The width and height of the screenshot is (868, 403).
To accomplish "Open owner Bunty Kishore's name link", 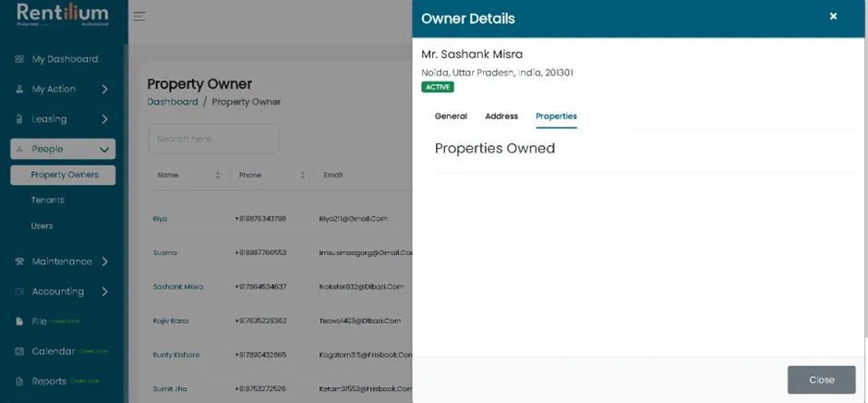I will click(176, 355).
